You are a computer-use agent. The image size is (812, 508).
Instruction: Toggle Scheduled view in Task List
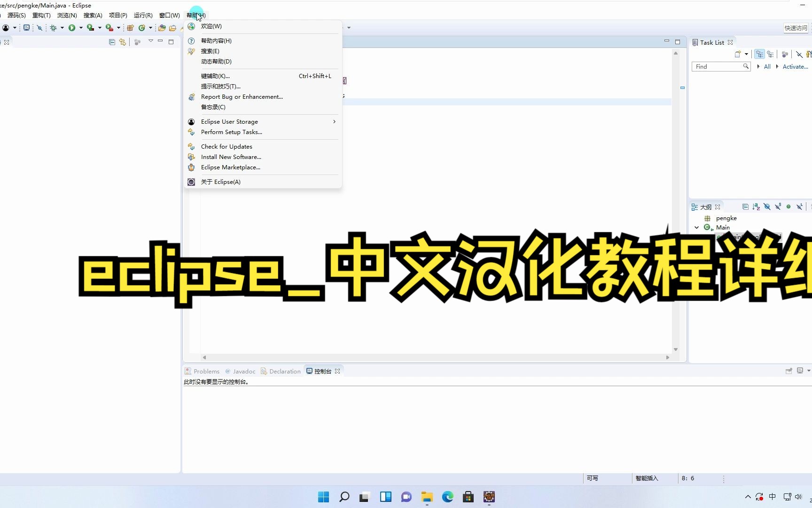point(770,54)
